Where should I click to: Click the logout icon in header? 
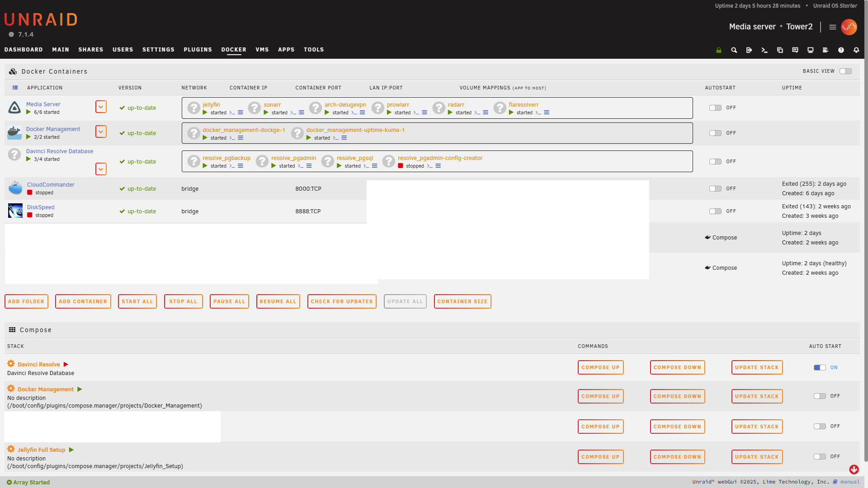(749, 50)
